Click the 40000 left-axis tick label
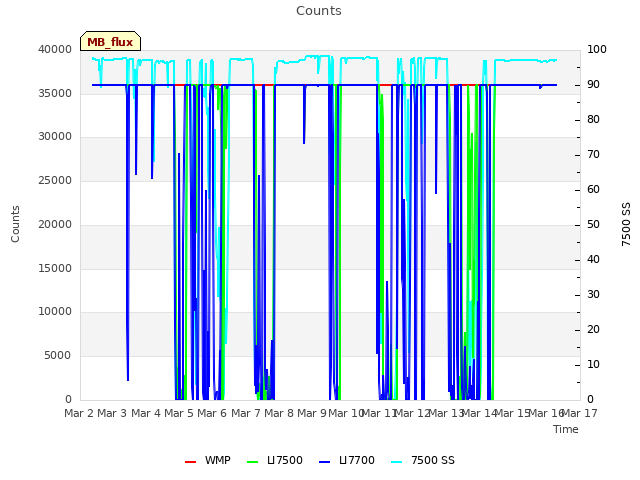Viewport: 640px width, 480px height. click(55, 49)
